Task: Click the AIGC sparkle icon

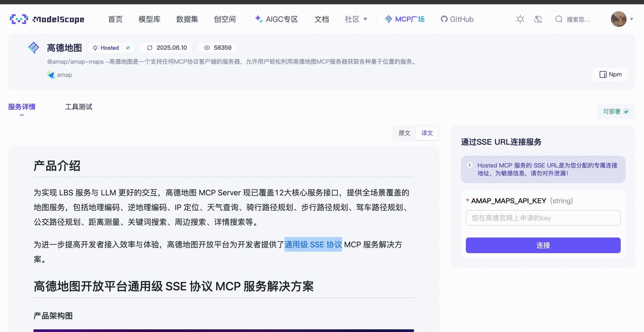Action: click(259, 19)
